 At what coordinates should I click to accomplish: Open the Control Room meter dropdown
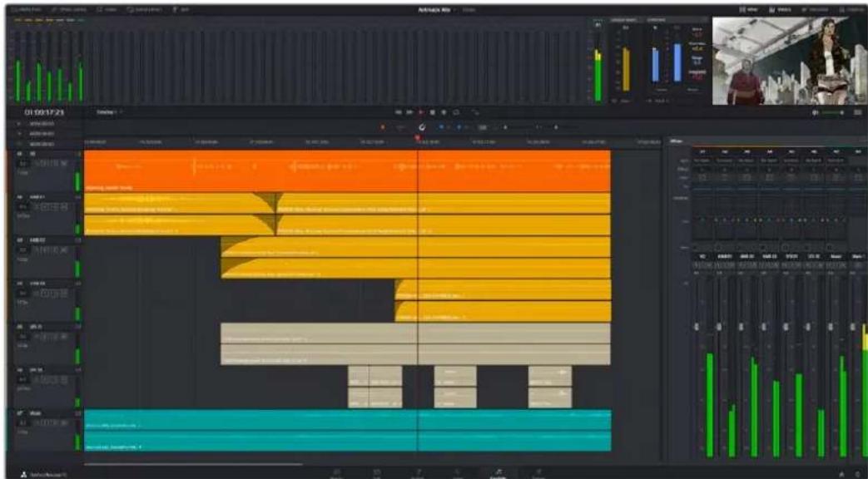coord(626,101)
